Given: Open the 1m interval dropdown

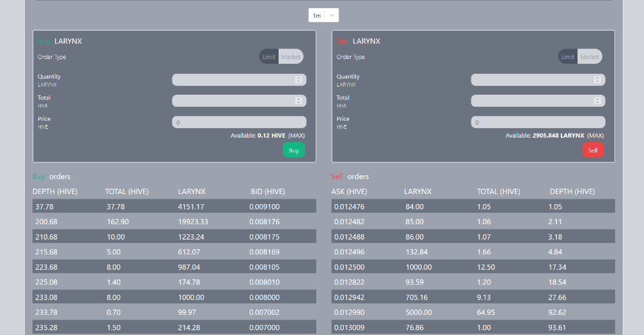Looking at the screenshot, I should coord(324,15).
